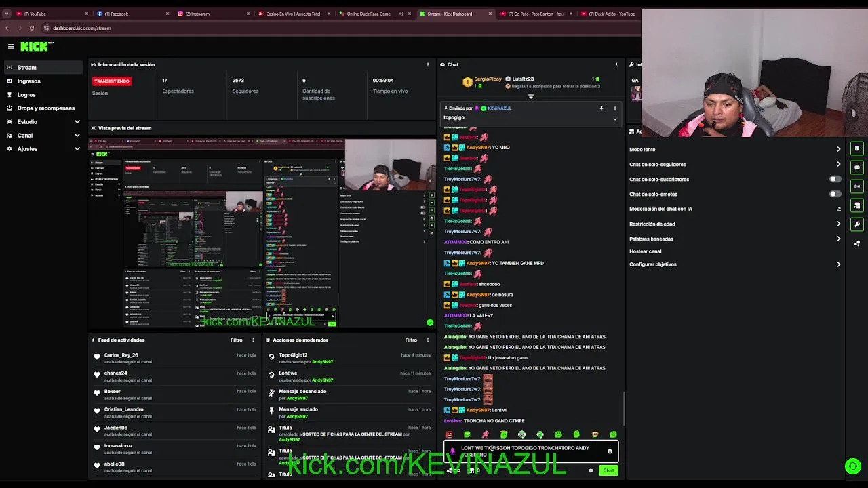868x488 pixels.
Task: Open the Stream section in the sidebar
Action: 43,68
